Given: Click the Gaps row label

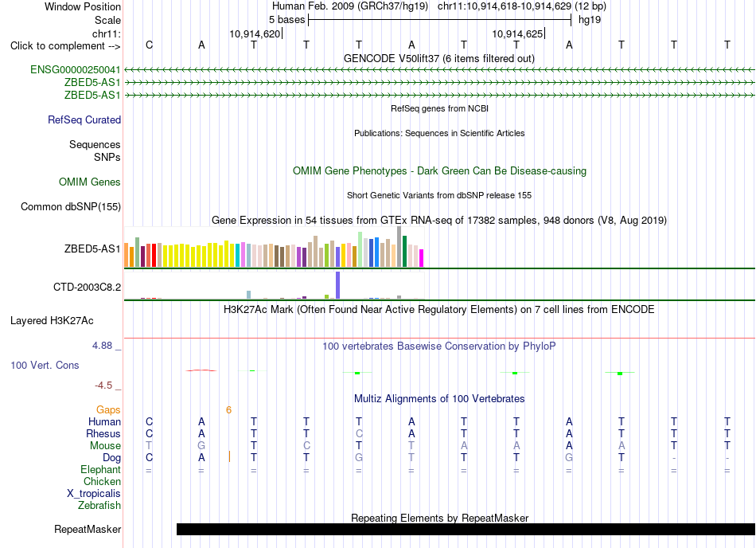Looking at the screenshot, I should [108, 409].
